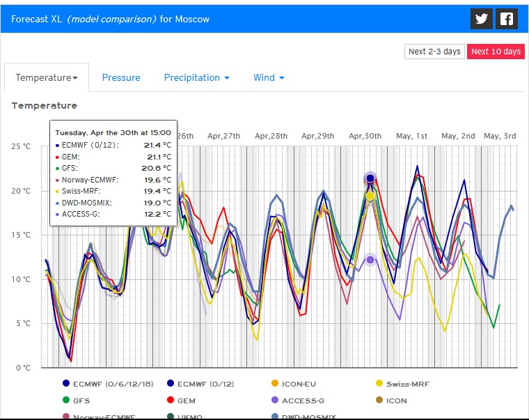The image size is (529, 420).
Task: Share the forecast via the Twitter icon
Action: tap(482, 19)
